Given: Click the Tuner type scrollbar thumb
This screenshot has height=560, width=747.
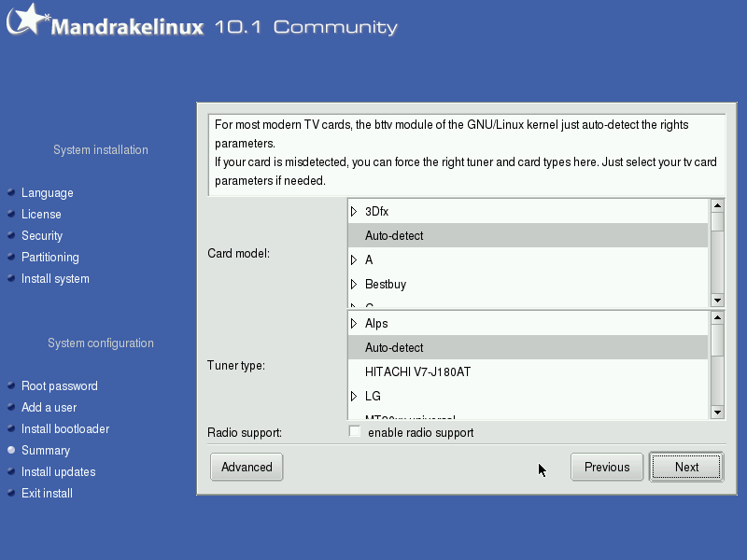Looking at the screenshot, I should click(717, 340).
